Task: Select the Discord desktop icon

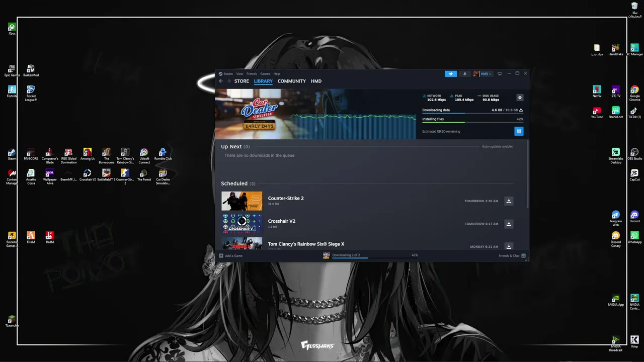Action: click(634, 217)
